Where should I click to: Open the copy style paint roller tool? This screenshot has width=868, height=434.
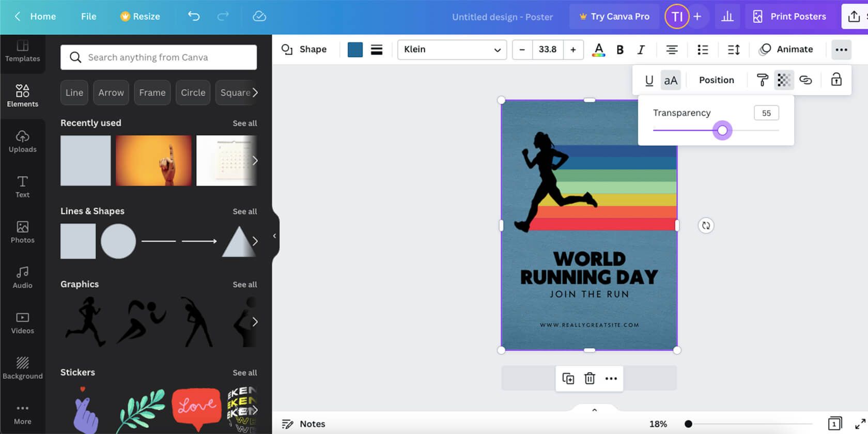tap(762, 80)
